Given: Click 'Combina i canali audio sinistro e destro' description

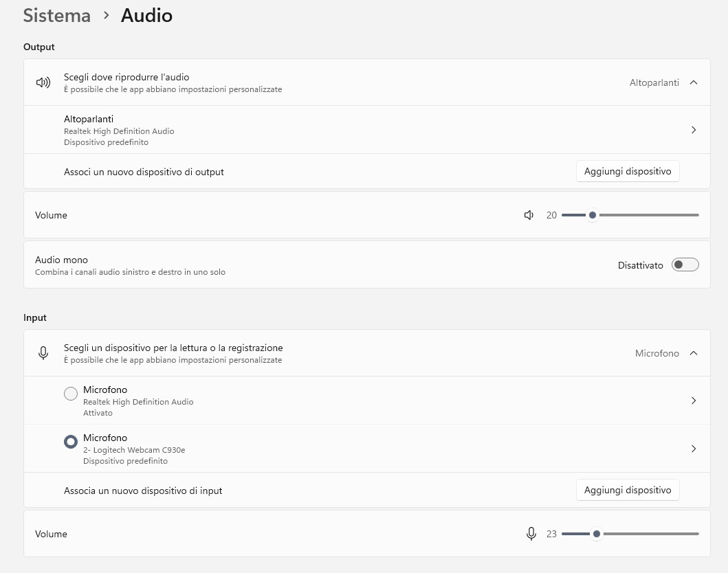Looking at the screenshot, I should (x=130, y=272).
